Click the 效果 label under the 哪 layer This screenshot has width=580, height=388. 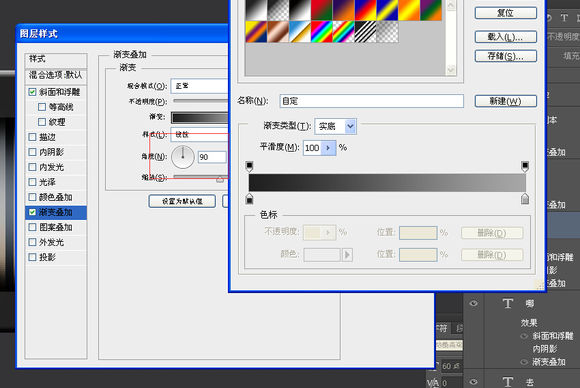(529, 323)
